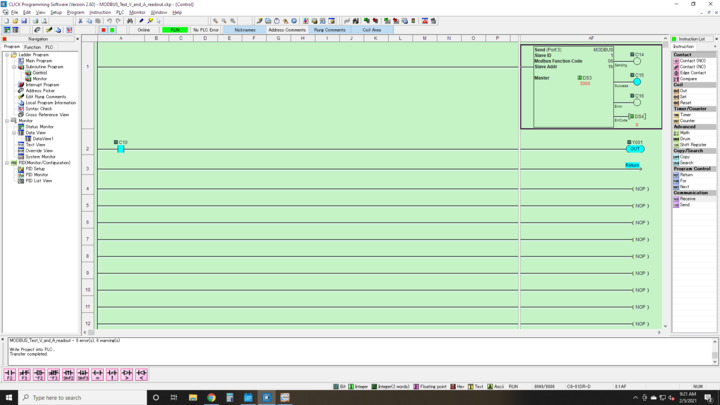Viewport: 720px width, 405px height.
Task: Switch to Function navigation tab
Action: 32,47
